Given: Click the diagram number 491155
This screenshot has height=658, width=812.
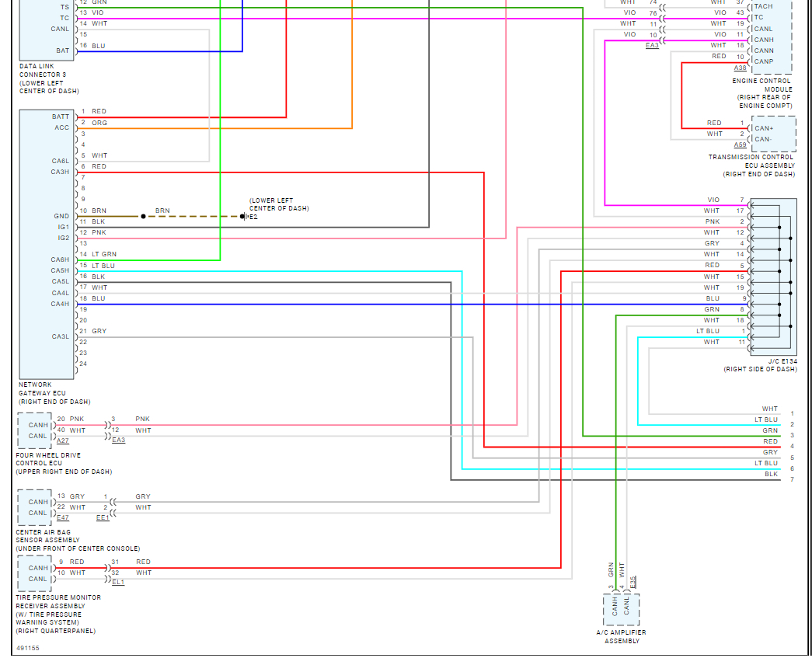Looking at the screenshot, I should (x=28, y=648).
